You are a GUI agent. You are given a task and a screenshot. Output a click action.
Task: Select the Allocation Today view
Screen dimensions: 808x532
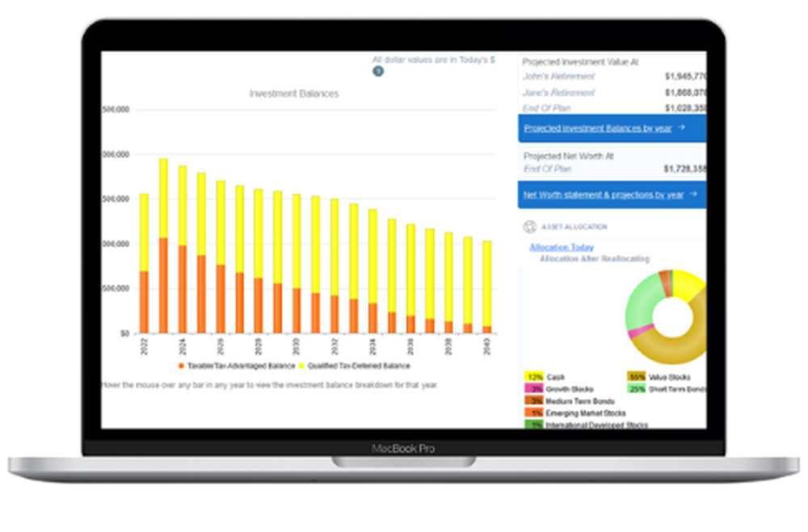562,247
